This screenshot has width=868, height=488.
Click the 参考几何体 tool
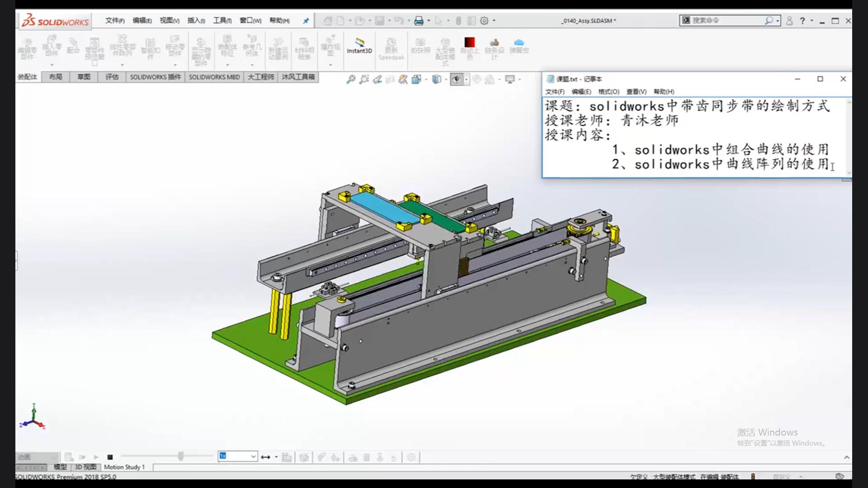252,47
